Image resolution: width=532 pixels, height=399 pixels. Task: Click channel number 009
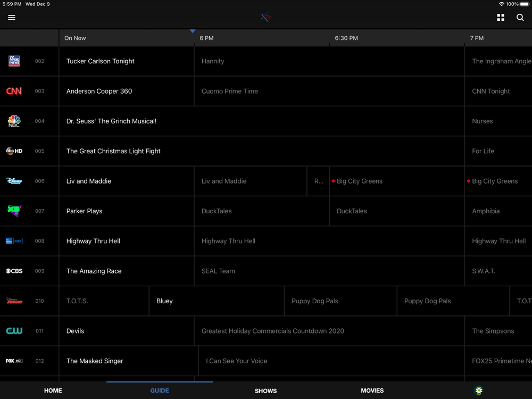39,271
